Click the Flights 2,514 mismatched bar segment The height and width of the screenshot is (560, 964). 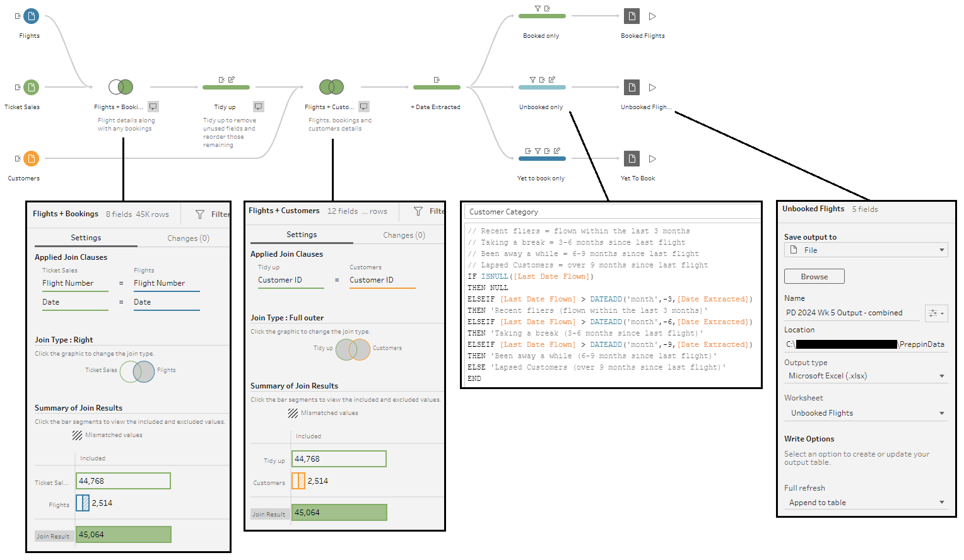[x=83, y=503]
